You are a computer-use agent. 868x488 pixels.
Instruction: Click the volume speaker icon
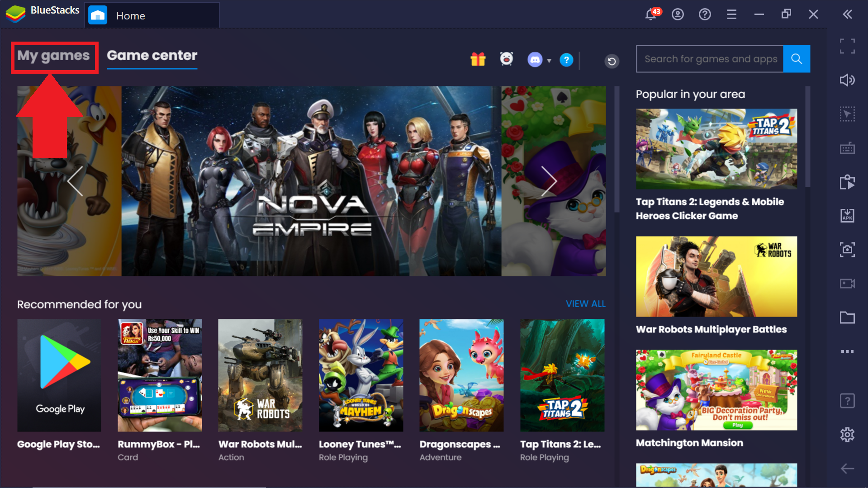tap(847, 80)
